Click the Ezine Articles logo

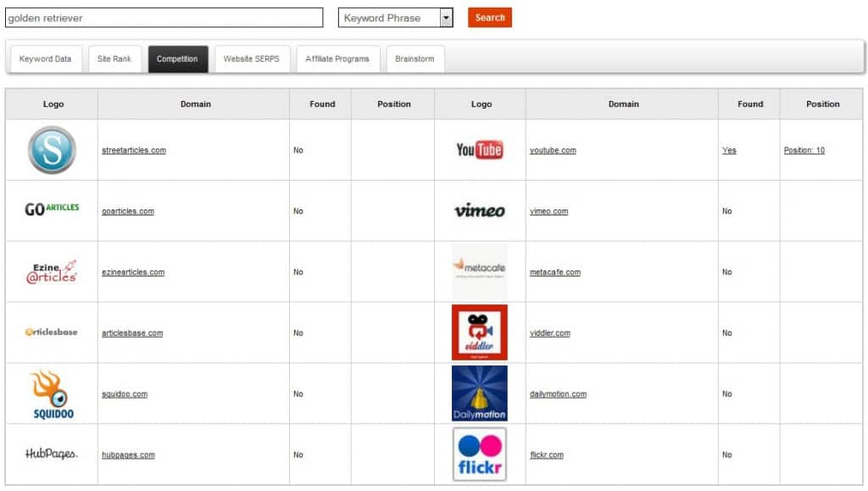(52, 272)
